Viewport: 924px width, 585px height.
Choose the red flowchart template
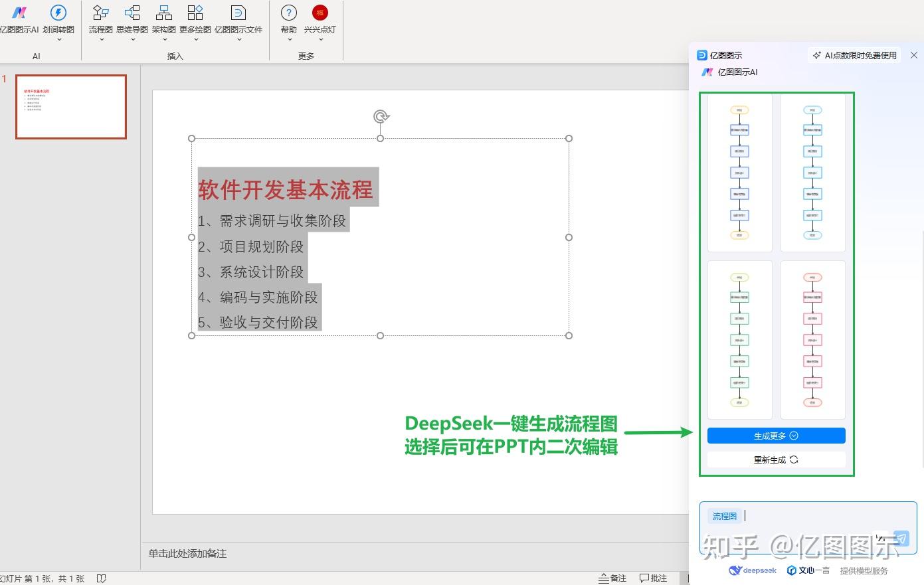click(812, 339)
